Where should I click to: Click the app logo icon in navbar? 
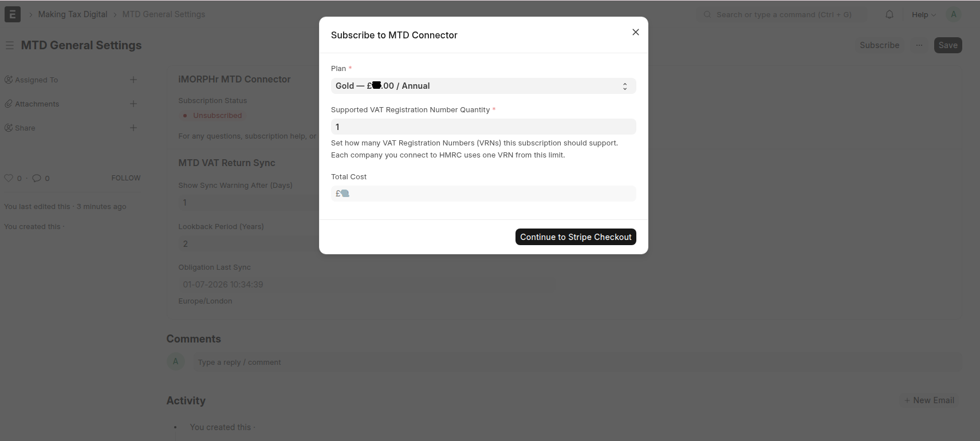[x=13, y=14]
